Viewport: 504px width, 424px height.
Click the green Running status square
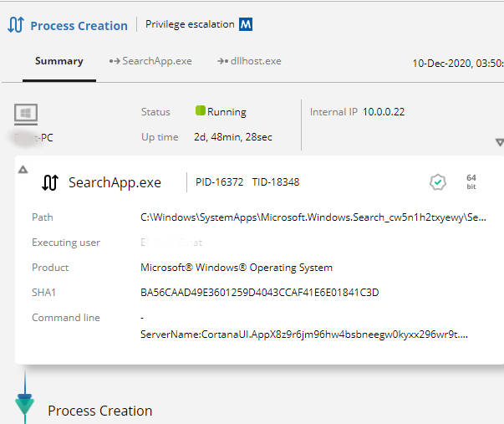pyautogui.click(x=201, y=111)
